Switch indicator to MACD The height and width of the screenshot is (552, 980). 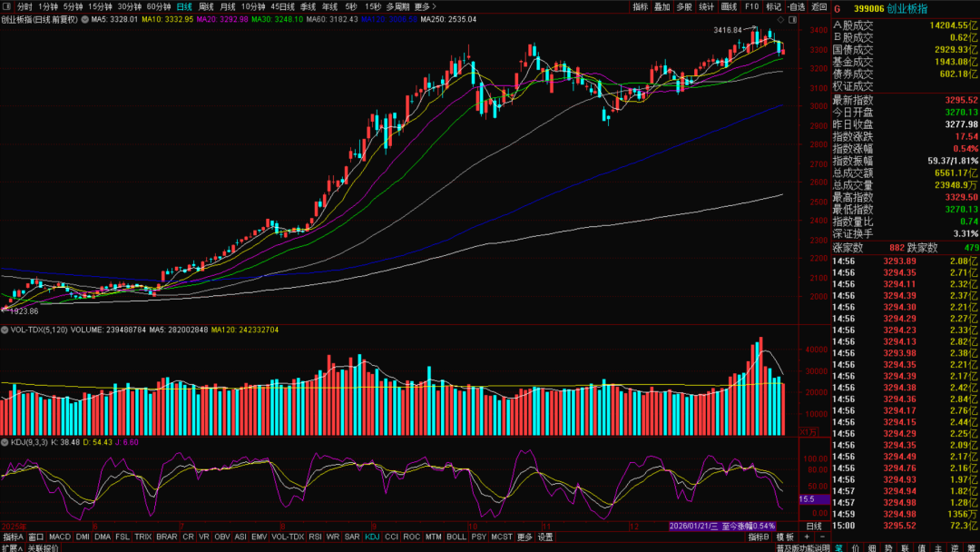pyautogui.click(x=60, y=537)
